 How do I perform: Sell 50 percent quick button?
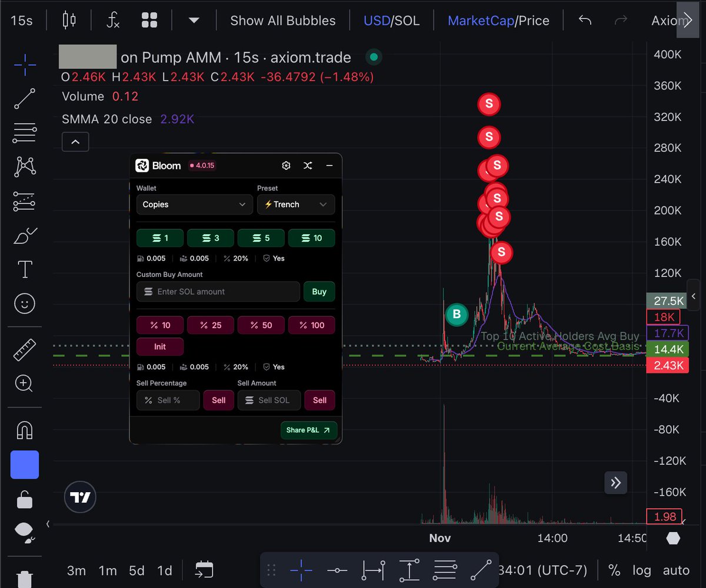tap(261, 325)
